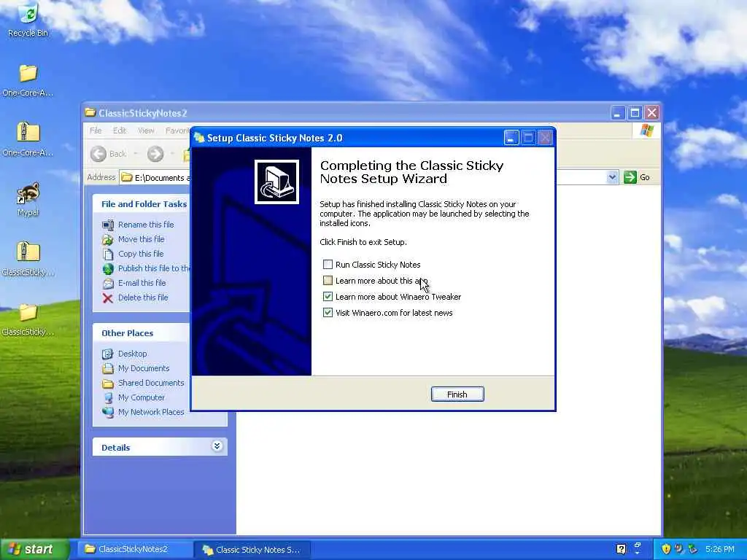The image size is (747, 560).
Task: Click Move this file link
Action: click(x=141, y=239)
